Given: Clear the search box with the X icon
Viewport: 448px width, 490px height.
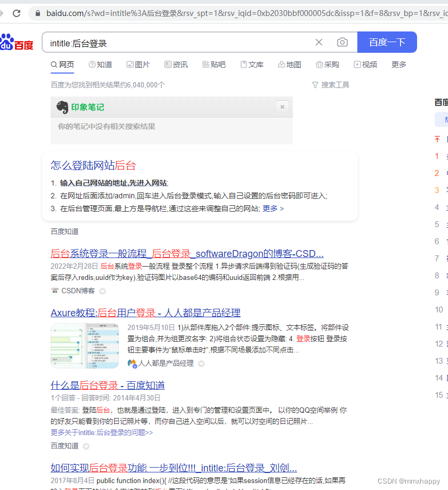Looking at the screenshot, I should pos(319,42).
